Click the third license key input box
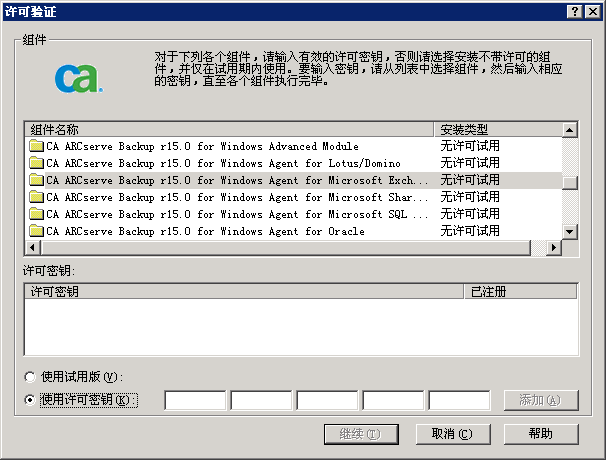Screen dimensions: 606x460 coord(327,400)
